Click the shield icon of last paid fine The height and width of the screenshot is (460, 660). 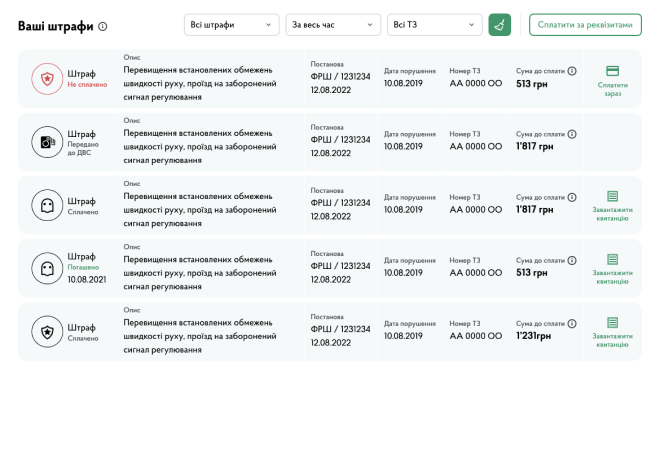46,332
